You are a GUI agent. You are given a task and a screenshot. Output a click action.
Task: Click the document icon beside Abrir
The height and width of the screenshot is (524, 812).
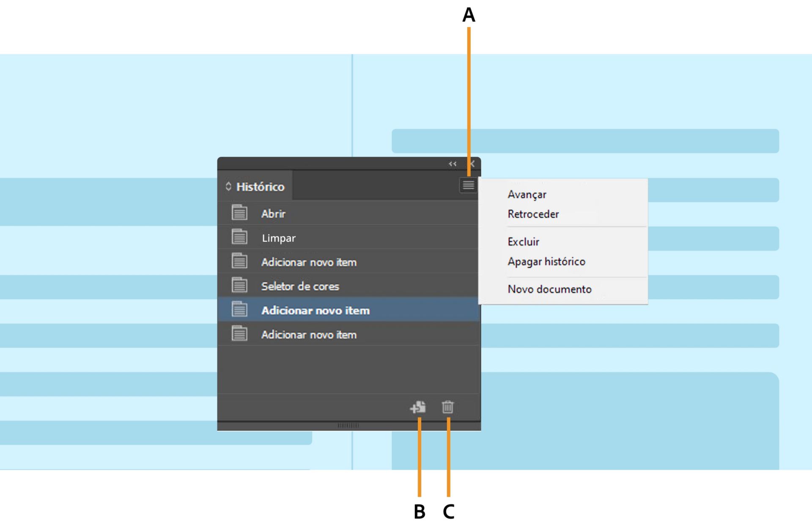239,213
